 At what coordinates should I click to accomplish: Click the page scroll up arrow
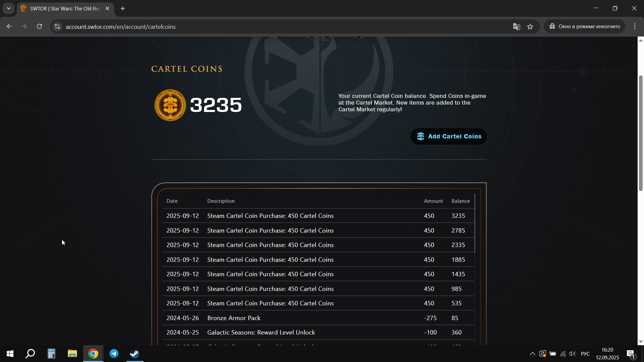(641, 40)
